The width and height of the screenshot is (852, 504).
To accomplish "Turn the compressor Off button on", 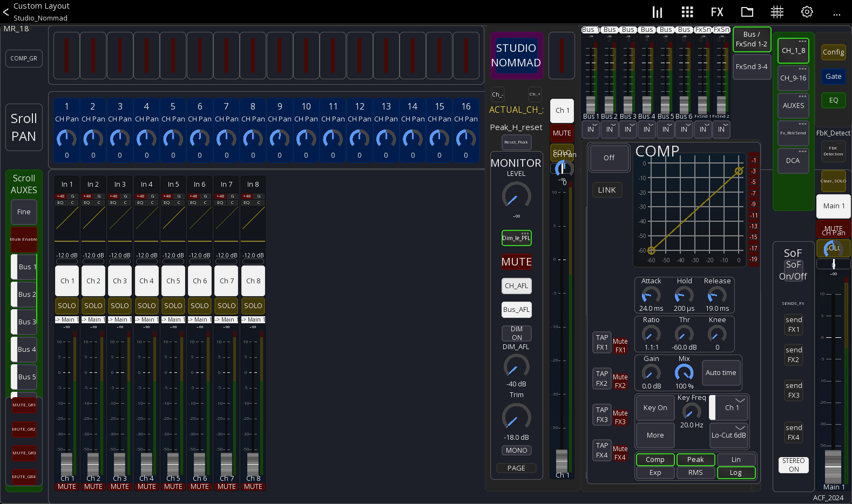I will (609, 158).
